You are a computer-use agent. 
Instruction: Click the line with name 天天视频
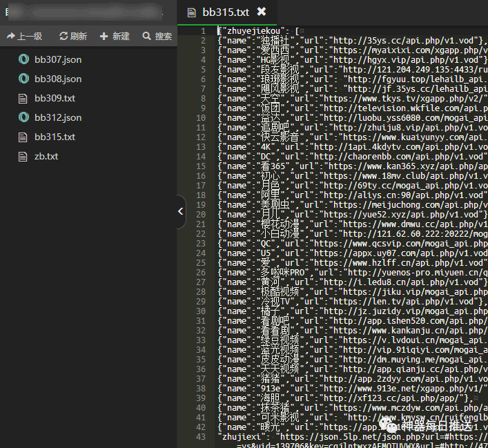pos(352,369)
